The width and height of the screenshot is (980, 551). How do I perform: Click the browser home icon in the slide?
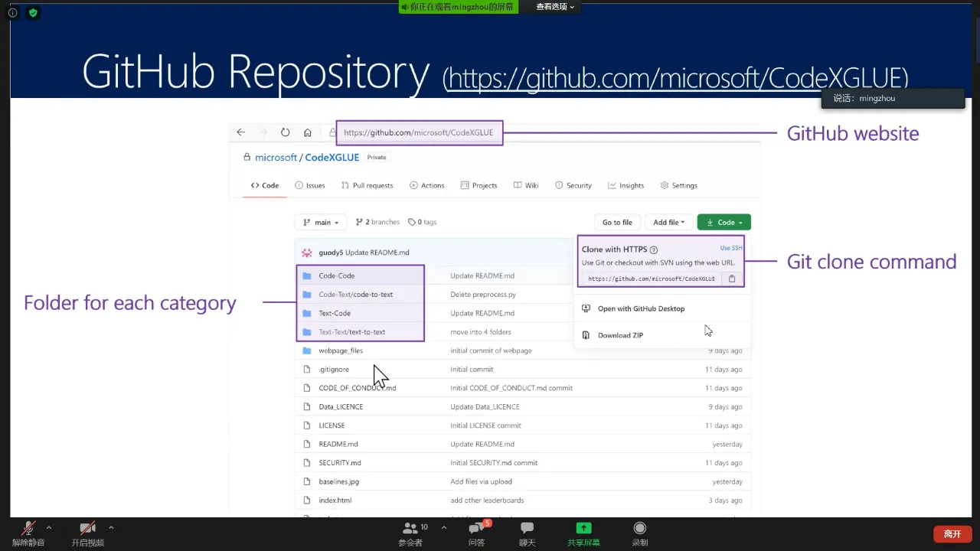pos(307,132)
